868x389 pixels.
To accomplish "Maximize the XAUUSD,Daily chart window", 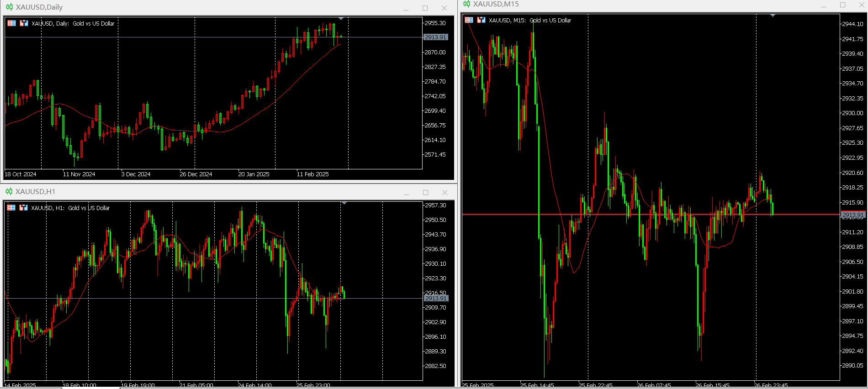I will click(425, 8).
